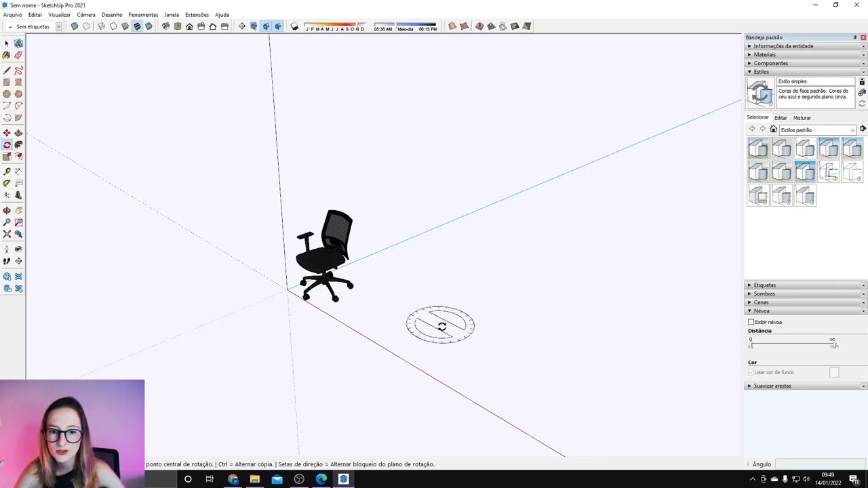Select the arrow Select tool

coord(7,43)
